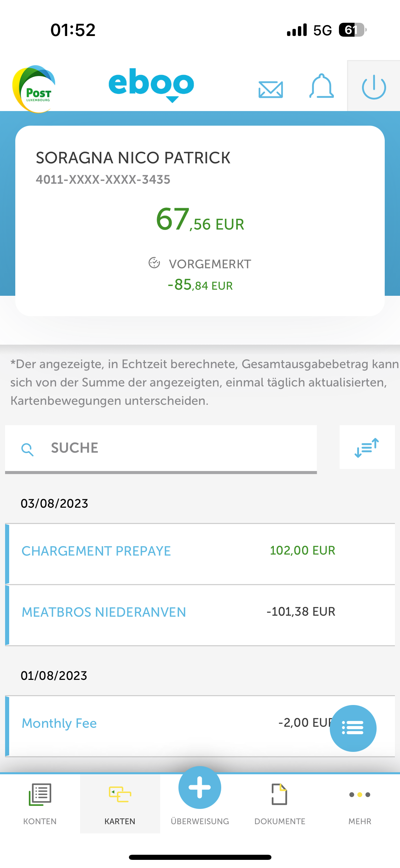The image size is (400, 868).
Task: Tap the Vorgemerkt pending clock icon
Action: [154, 263]
